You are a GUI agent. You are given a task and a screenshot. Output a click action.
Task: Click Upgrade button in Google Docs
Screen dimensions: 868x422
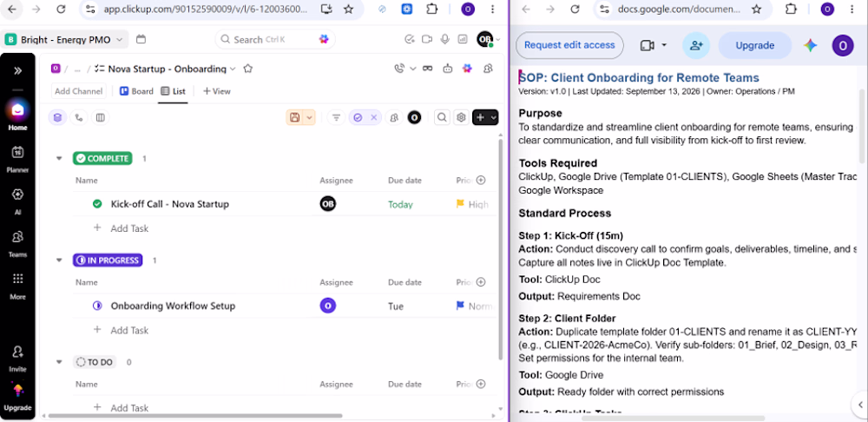click(x=754, y=45)
